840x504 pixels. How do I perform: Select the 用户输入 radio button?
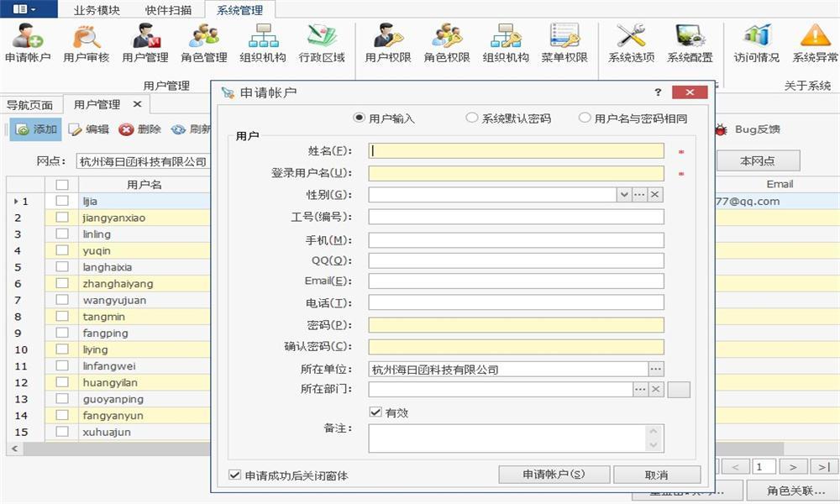click(x=359, y=118)
